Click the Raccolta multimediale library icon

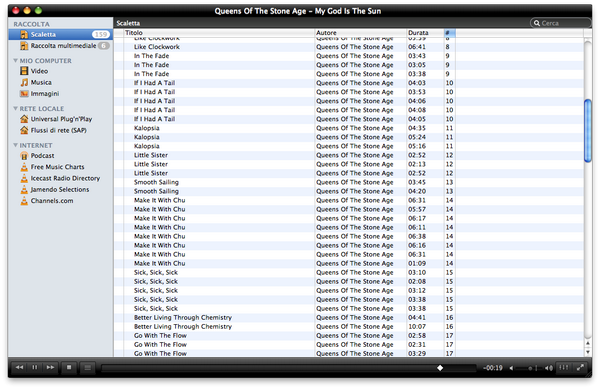(24, 46)
